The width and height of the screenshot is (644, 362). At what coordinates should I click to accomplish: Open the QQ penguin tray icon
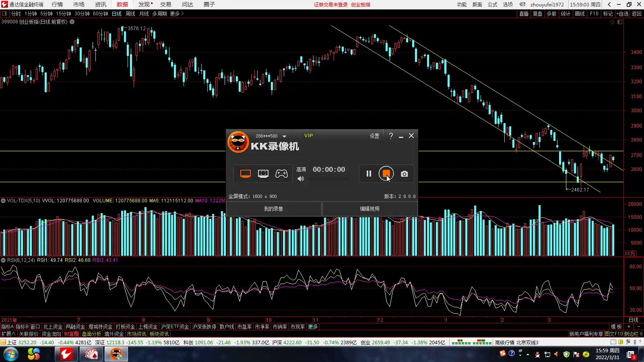[537, 354]
